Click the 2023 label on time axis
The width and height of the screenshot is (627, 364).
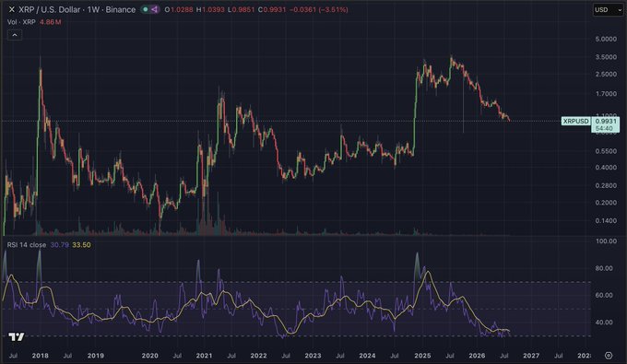coord(313,355)
